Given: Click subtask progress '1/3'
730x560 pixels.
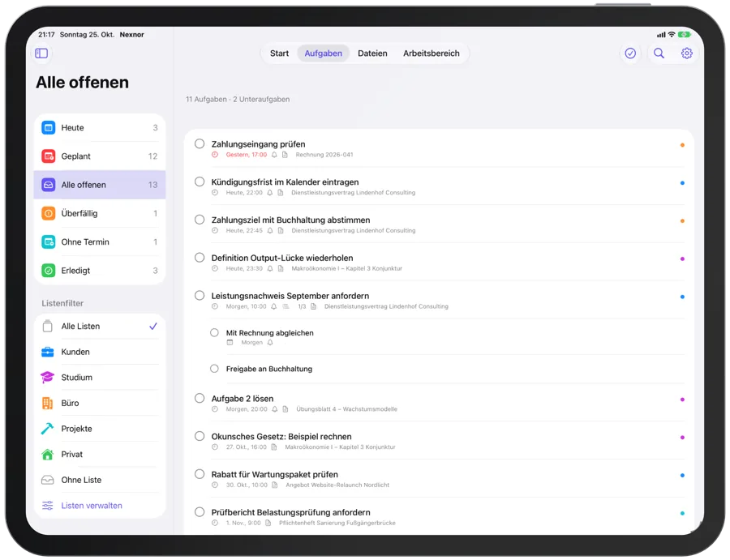Looking at the screenshot, I should click(302, 306).
